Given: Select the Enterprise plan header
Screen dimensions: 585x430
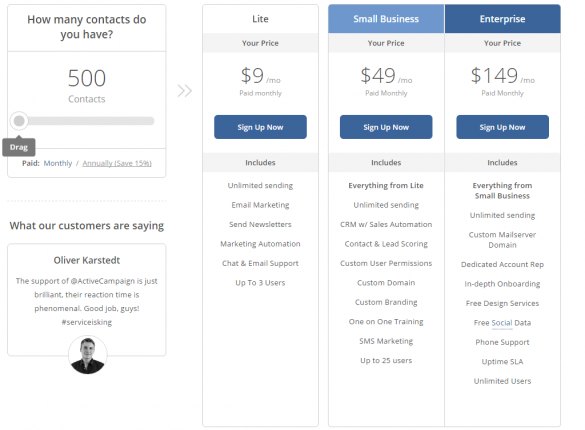Looking at the screenshot, I should click(503, 19).
